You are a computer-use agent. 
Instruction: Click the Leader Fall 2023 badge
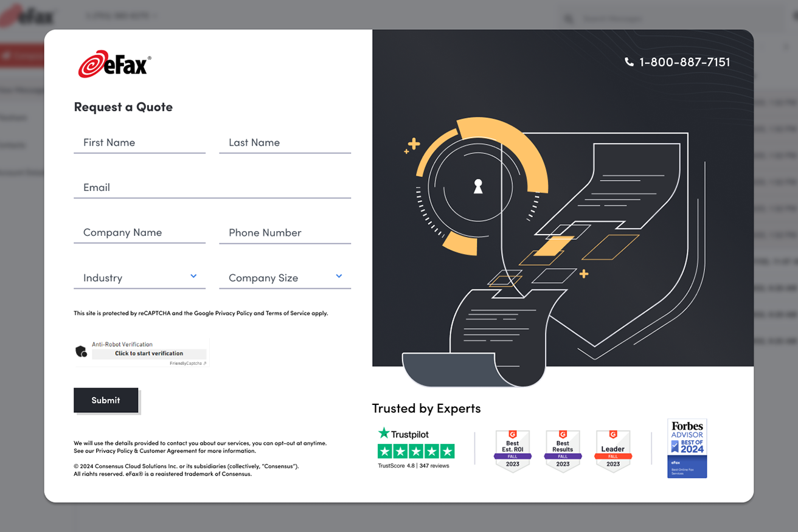coord(613,451)
